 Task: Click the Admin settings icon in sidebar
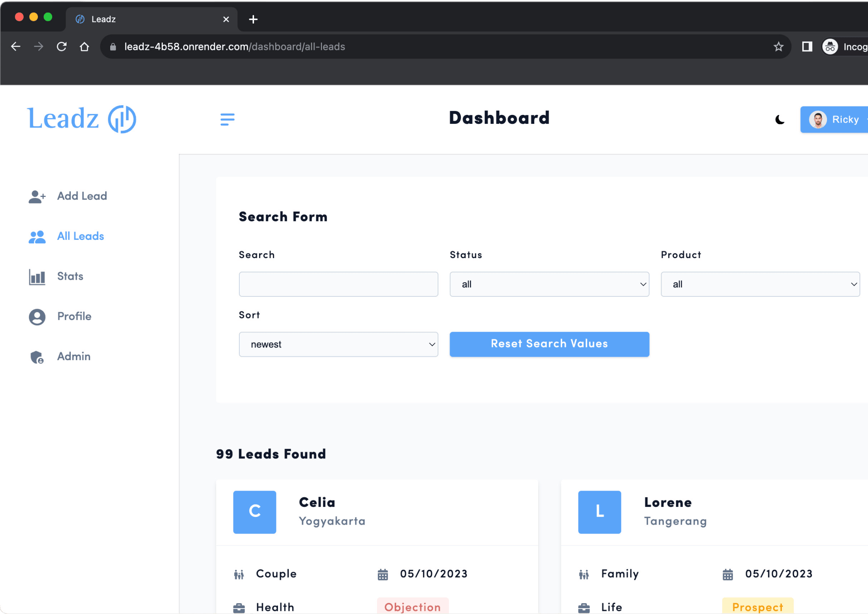pos(36,356)
